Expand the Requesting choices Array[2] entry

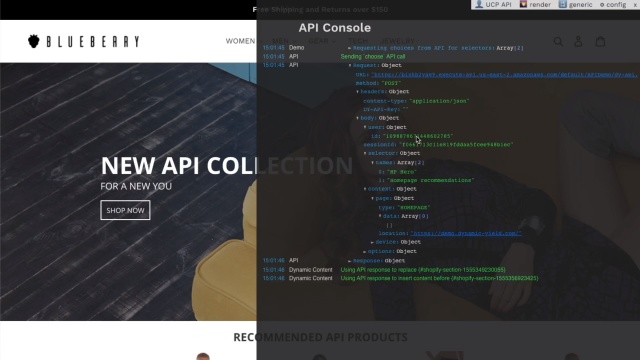tap(349, 48)
